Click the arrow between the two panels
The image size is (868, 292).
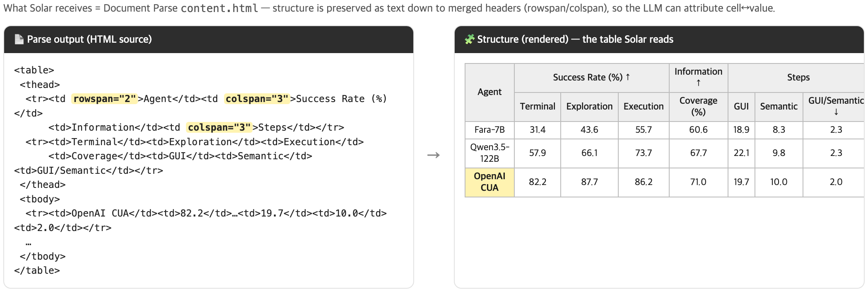[434, 155]
